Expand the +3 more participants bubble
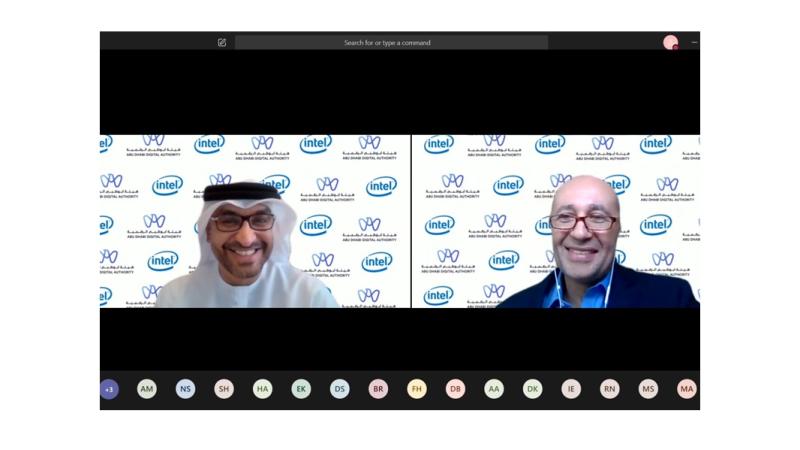This screenshot has height=450, width=800. [x=109, y=389]
